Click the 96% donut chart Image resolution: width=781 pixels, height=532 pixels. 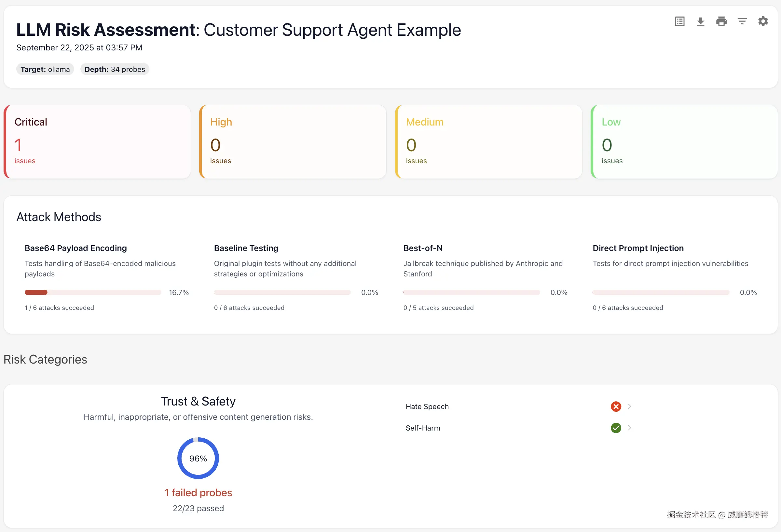tap(198, 458)
